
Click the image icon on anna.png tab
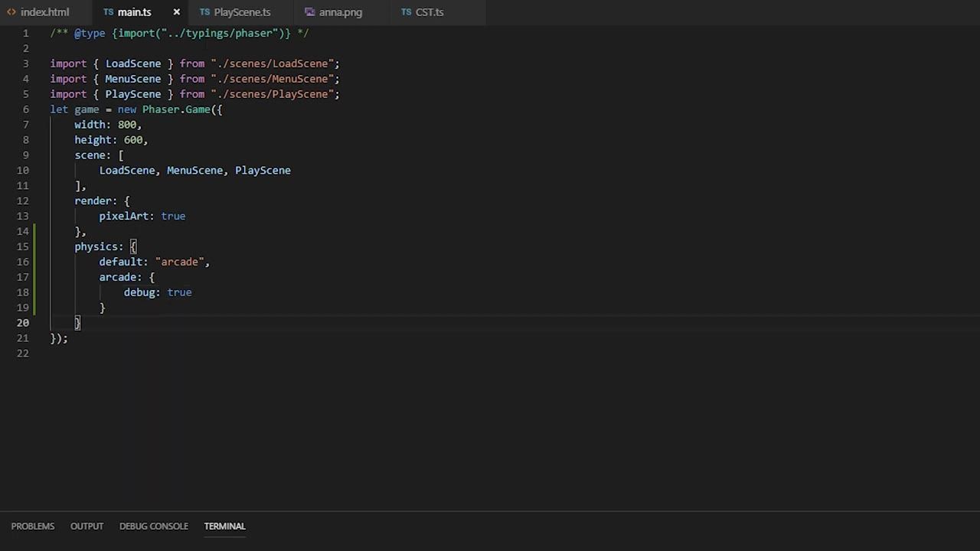tap(309, 12)
